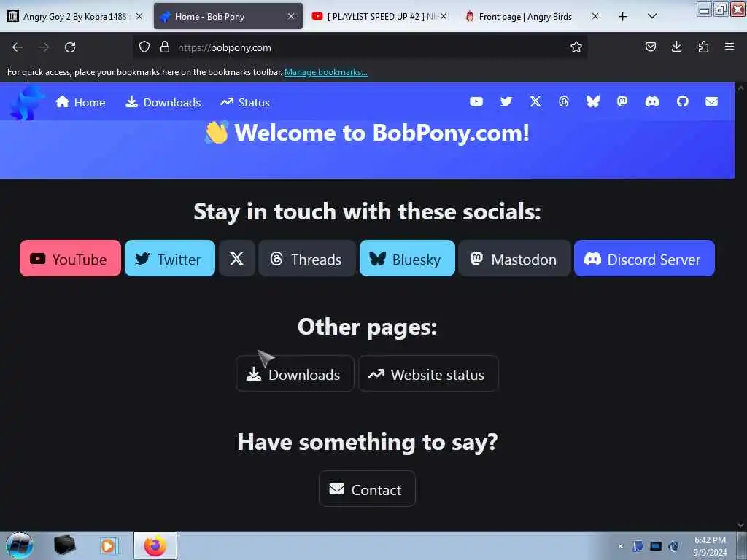Bookmark this page with star icon
Screen dimensions: 747x560
576,47
